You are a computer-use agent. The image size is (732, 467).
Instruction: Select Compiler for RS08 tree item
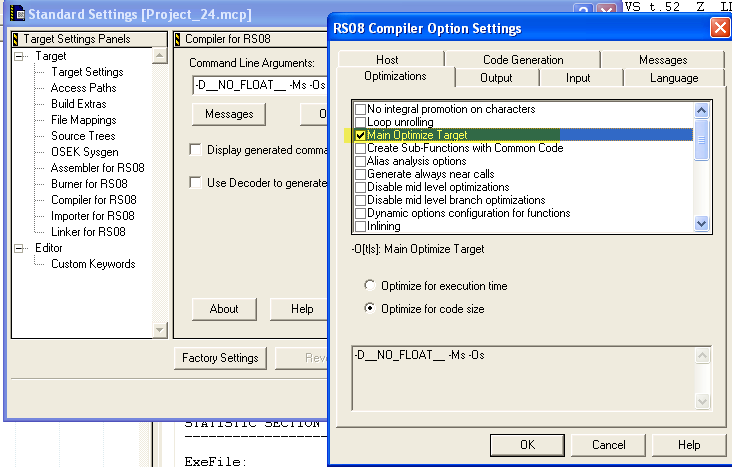point(94,200)
